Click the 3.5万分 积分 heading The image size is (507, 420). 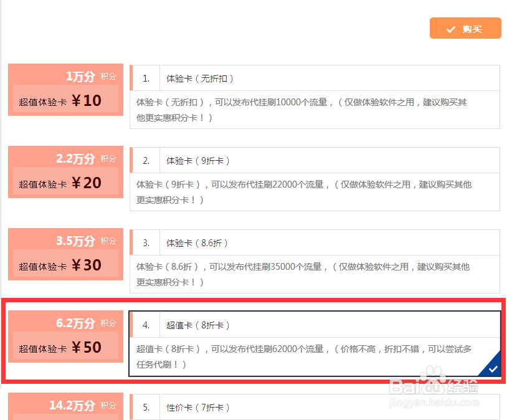(86, 241)
